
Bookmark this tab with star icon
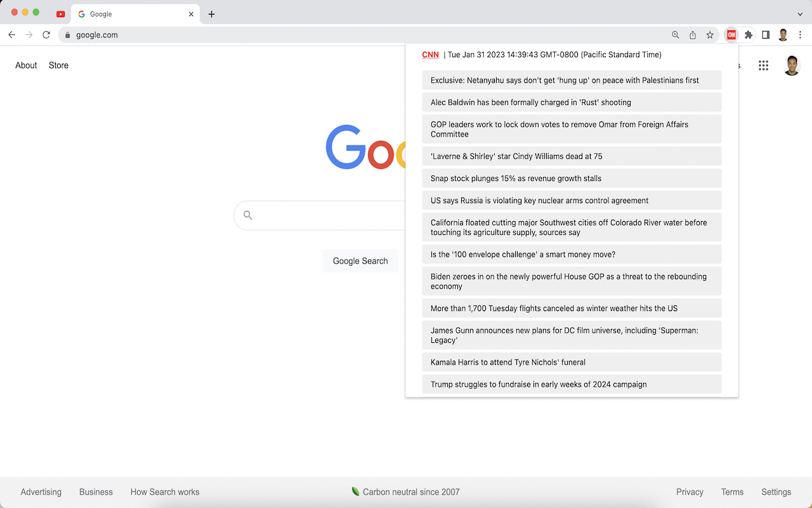click(710, 35)
